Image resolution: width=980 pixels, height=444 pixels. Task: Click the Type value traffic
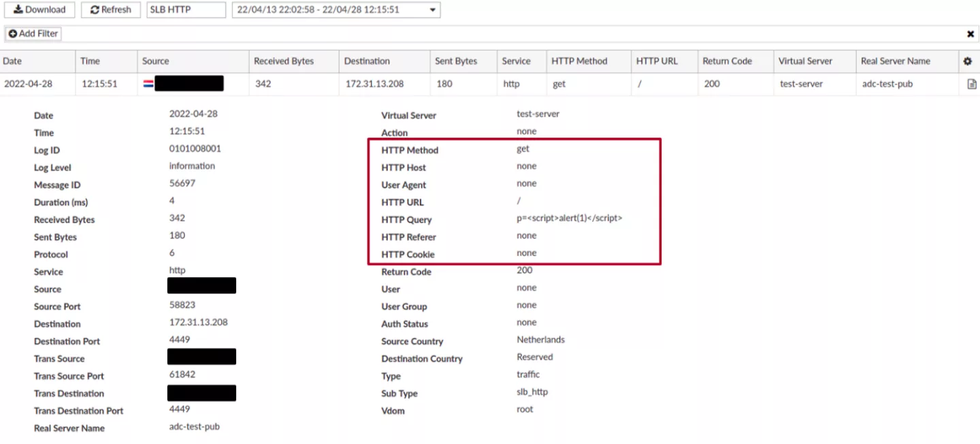[x=528, y=375]
